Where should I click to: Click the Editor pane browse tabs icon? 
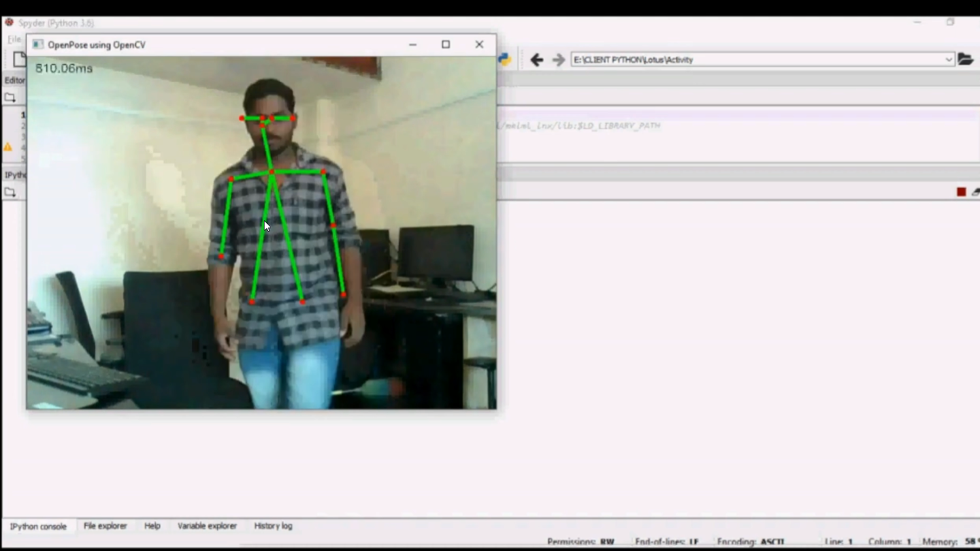tap(10, 98)
